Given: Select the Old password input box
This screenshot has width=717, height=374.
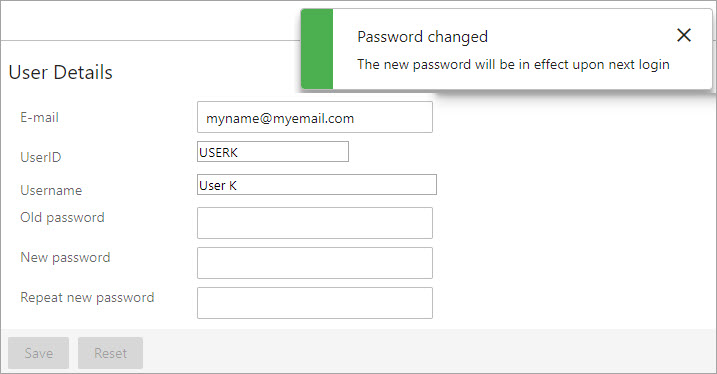Looking at the screenshot, I should tap(315, 223).
